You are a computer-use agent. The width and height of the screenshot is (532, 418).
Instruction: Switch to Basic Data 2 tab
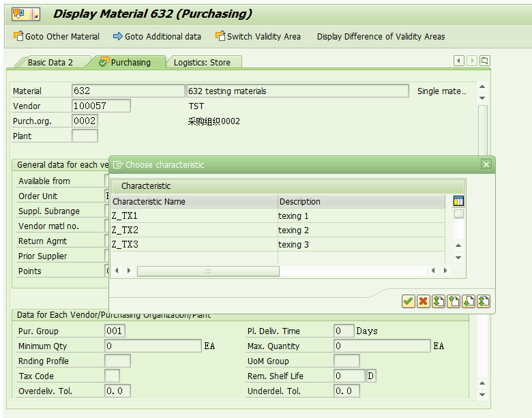click(x=50, y=63)
